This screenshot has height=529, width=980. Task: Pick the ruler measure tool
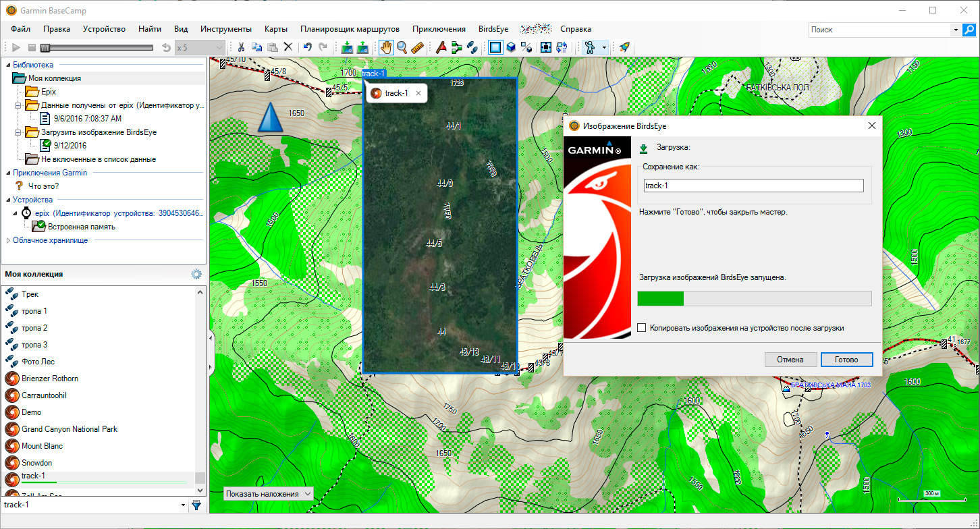(x=417, y=47)
